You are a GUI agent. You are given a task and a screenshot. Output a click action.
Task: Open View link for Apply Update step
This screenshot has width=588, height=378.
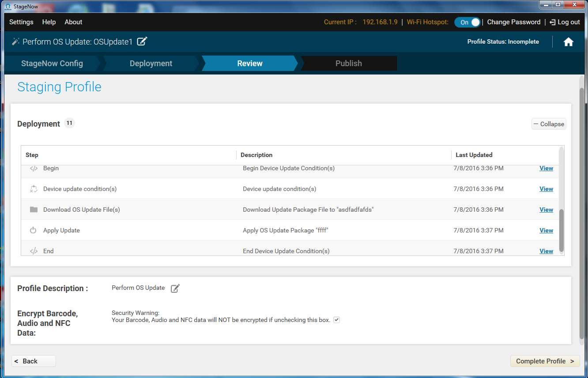coord(546,230)
